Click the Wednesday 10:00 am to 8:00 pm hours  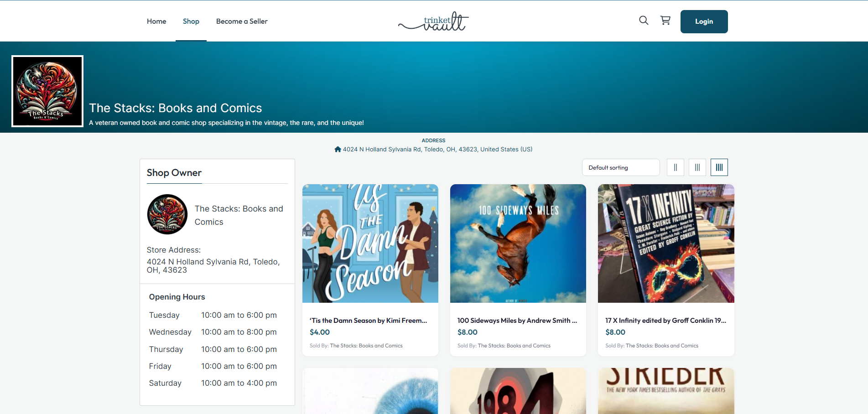coord(239,332)
